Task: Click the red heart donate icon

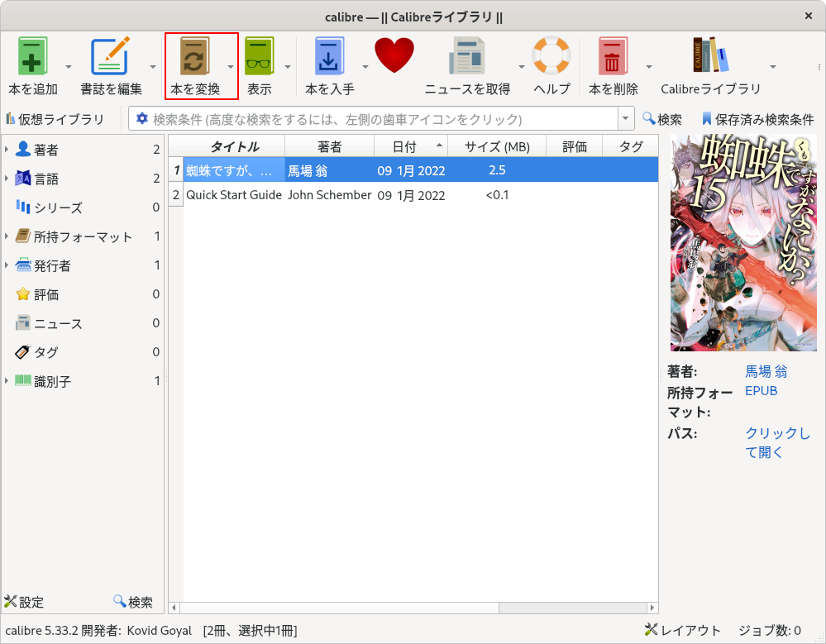Action: (394, 55)
